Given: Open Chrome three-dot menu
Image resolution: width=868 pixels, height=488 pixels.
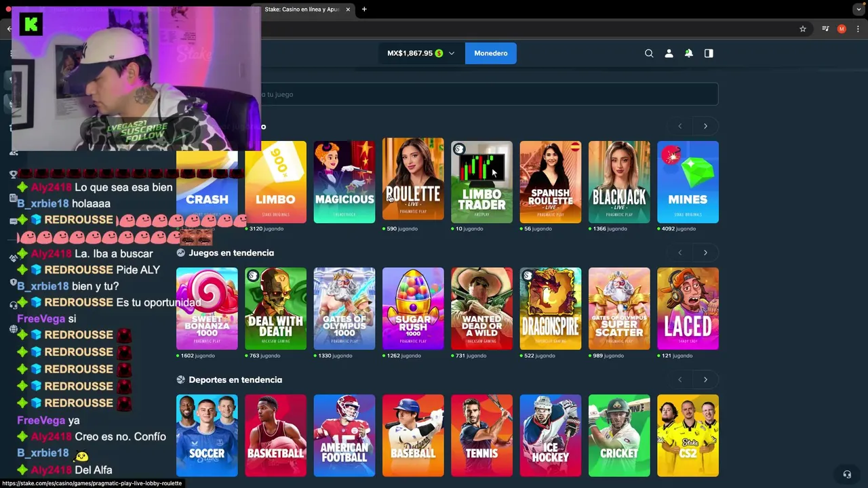Looking at the screenshot, I should (x=858, y=29).
